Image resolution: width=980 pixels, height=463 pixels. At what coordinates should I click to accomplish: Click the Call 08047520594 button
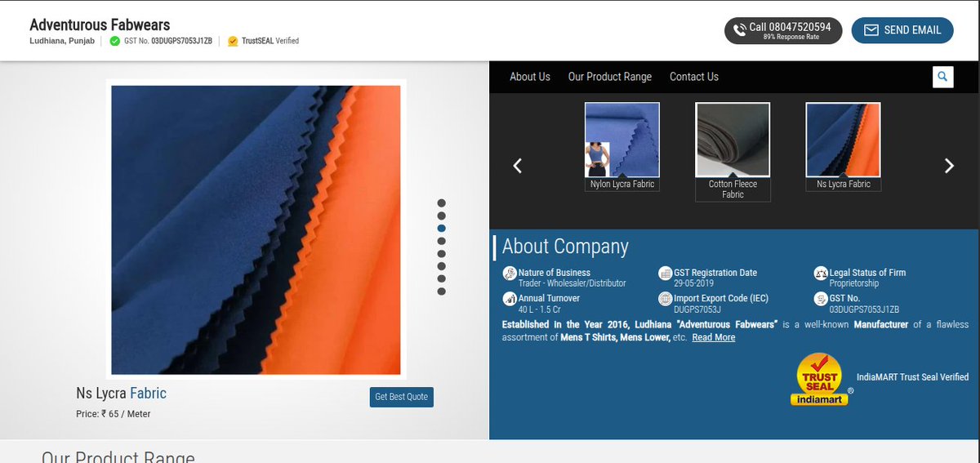pyautogui.click(x=783, y=31)
